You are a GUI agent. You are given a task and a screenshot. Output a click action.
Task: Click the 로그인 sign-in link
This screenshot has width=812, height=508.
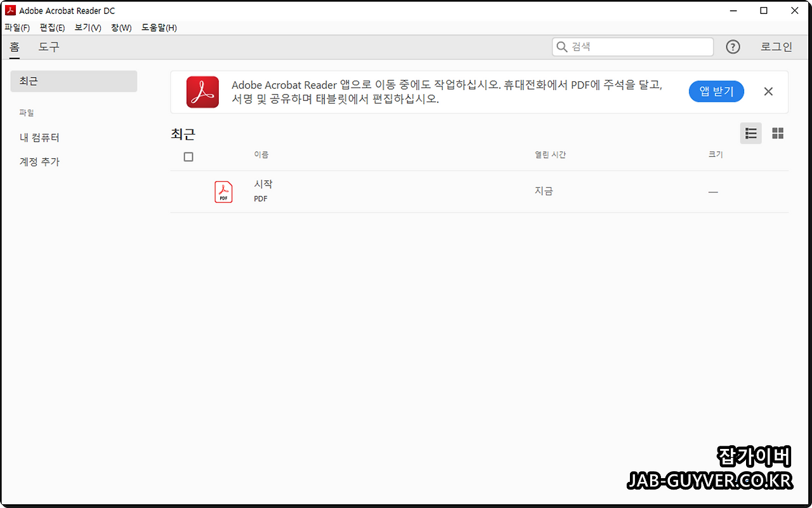point(776,47)
